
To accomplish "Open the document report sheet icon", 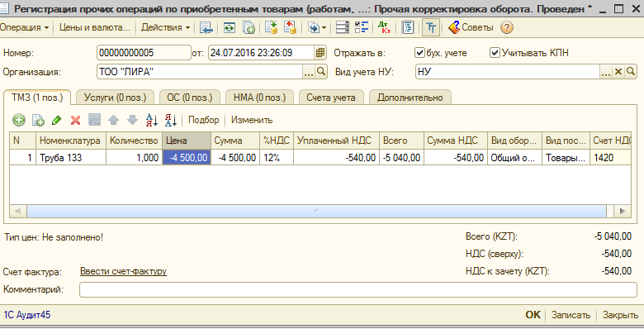I will point(407,27).
